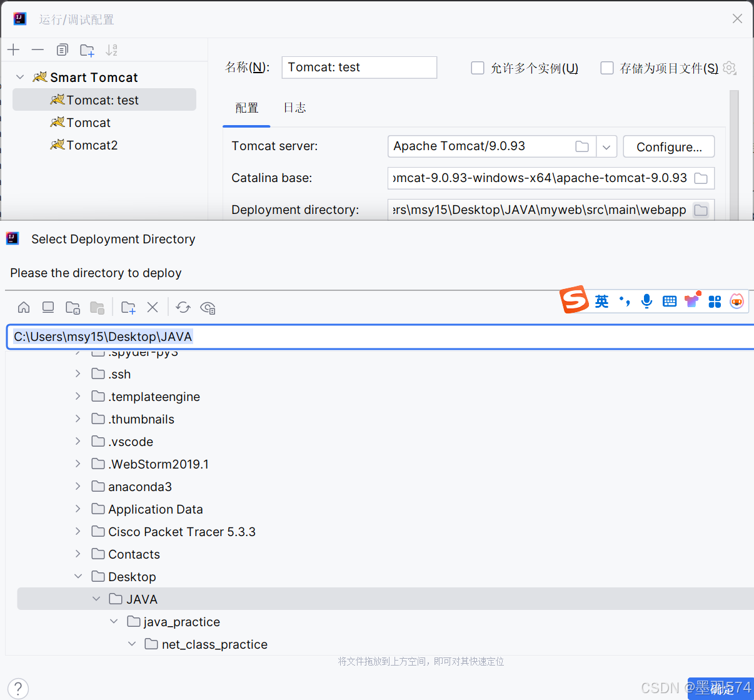Image resolution: width=754 pixels, height=700 pixels.
Task: Click the directory path input field
Action: coord(380,337)
